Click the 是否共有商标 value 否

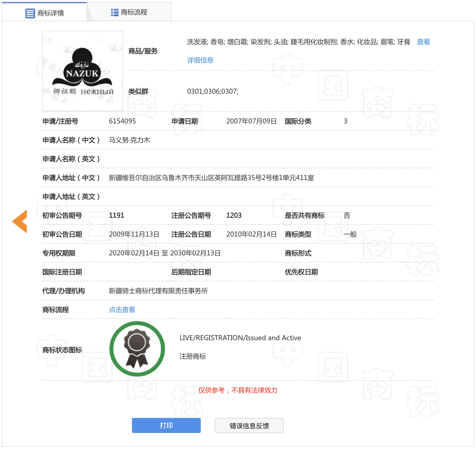(347, 215)
